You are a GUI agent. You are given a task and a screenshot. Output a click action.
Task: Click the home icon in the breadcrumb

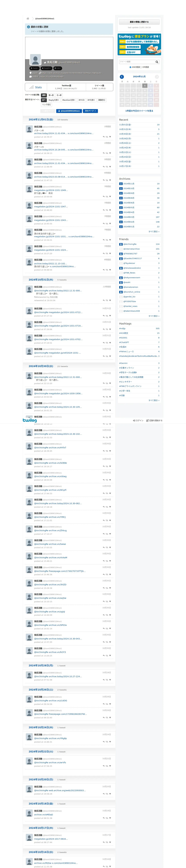tap(28, 19)
